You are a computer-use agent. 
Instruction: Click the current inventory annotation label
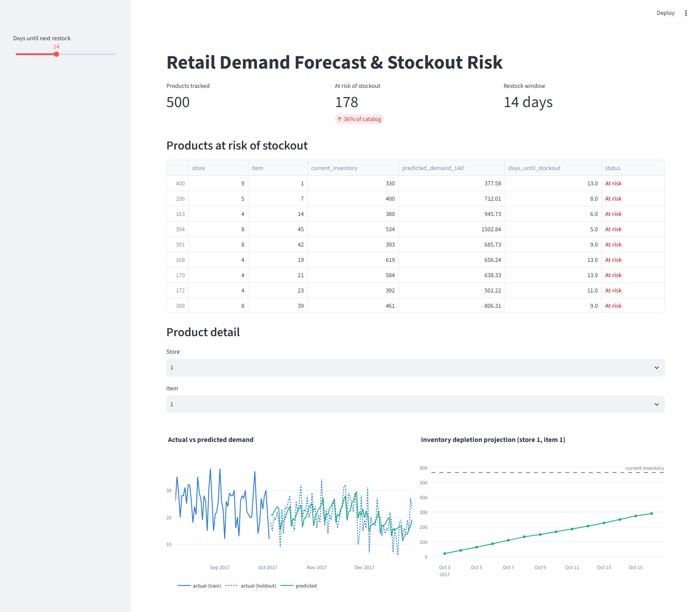click(644, 468)
